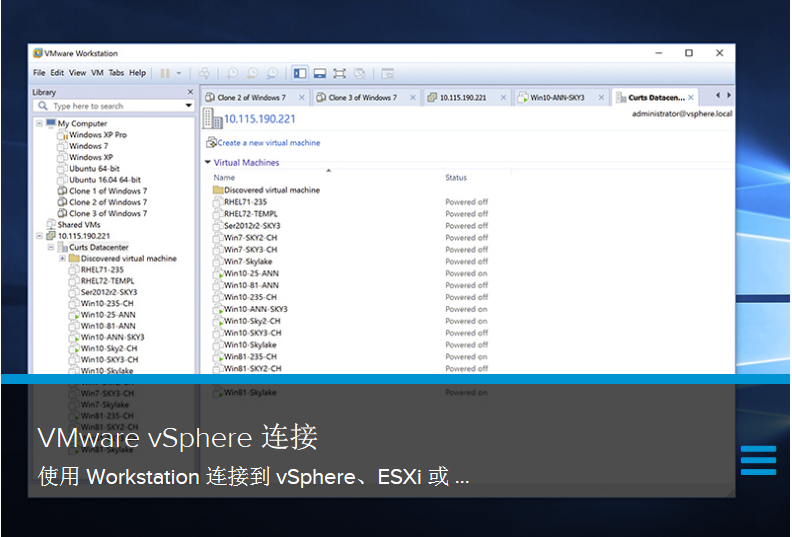This screenshot has height=537, width=792.
Task: Open the Help menu
Action: 137,73
